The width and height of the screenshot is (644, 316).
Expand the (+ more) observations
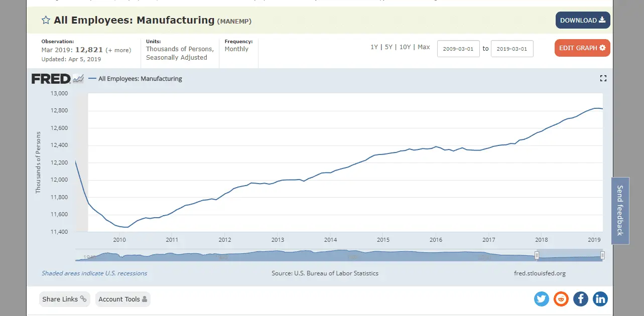click(x=118, y=50)
